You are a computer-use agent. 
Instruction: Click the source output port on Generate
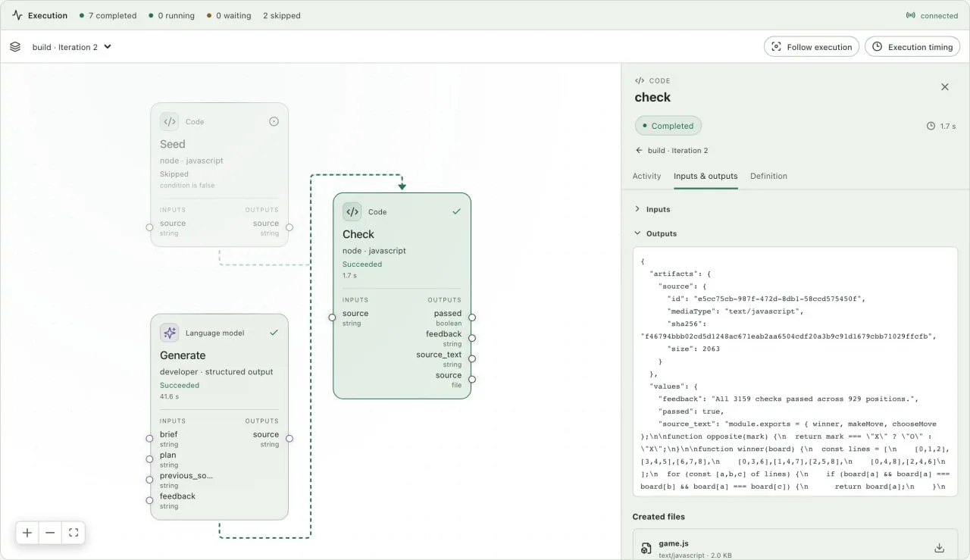click(289, 439)
